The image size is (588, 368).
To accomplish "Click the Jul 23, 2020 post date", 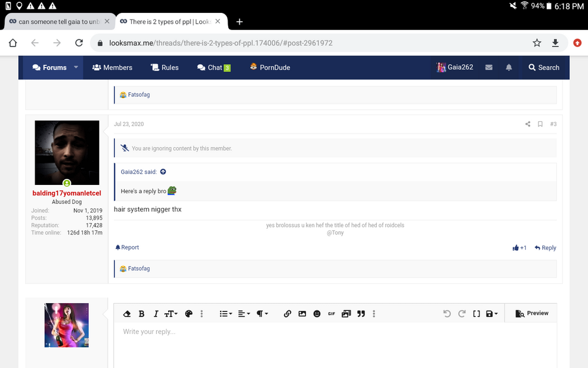I will tap(129, 124).
